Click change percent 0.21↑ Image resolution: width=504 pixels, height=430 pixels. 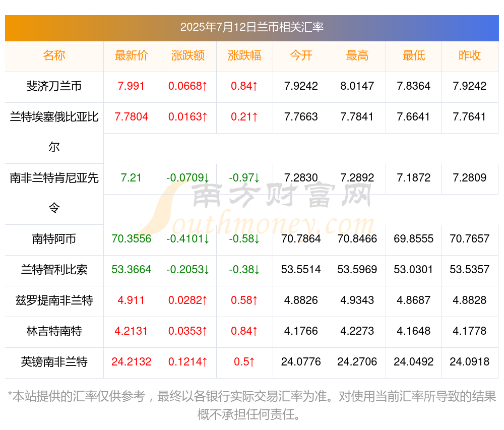[244, 116]
